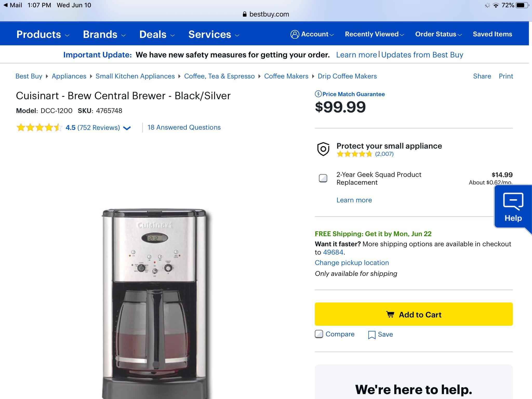
Task: Click the Account profile icon
Action: pyautogui.click(x=295, y=34)
